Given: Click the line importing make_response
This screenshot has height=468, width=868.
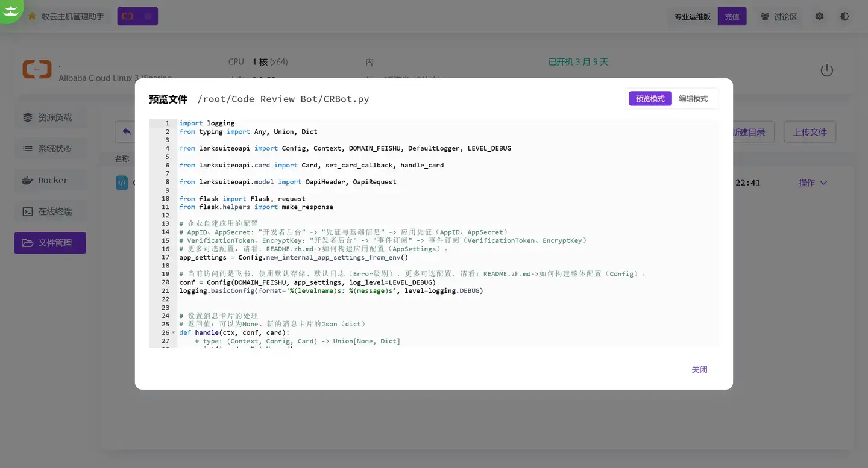Looking at the screenshot, I should click(256, 207).
